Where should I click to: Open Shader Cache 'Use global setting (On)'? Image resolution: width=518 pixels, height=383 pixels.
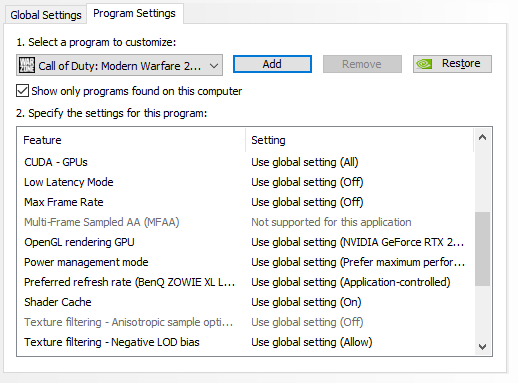click(306, 302)
